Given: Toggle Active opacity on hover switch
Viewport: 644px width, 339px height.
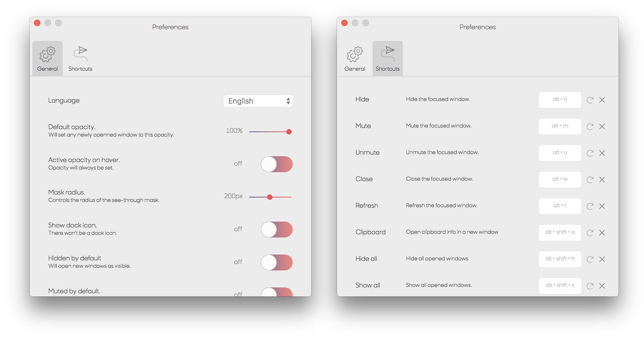Looking at the screenshot, I should tap(277, 164).
